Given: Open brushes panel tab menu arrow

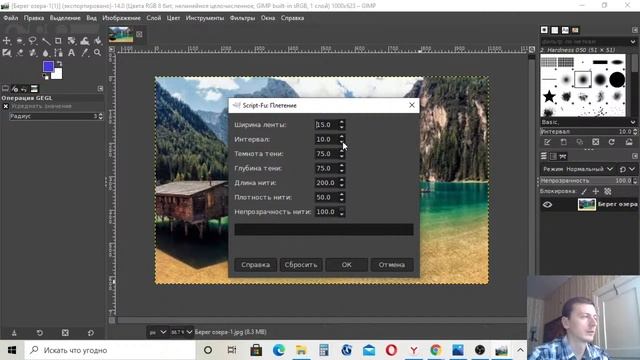Looking at the screenshot, I should pos(635,30).
